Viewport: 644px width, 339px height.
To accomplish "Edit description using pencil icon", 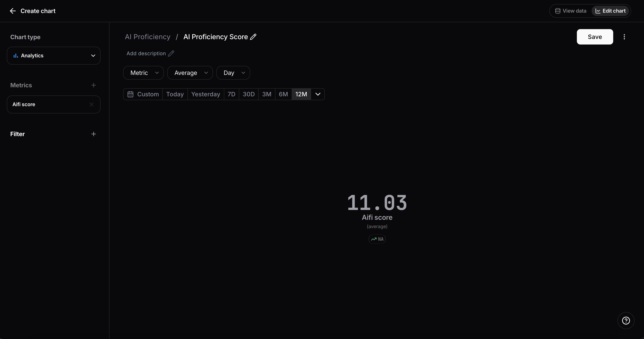I will tap(171, 54).
